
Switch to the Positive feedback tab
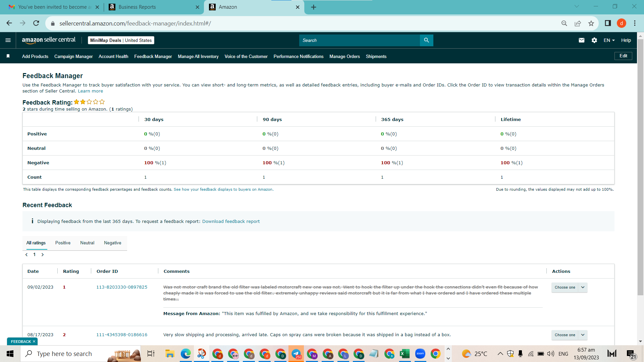[63, 243]
